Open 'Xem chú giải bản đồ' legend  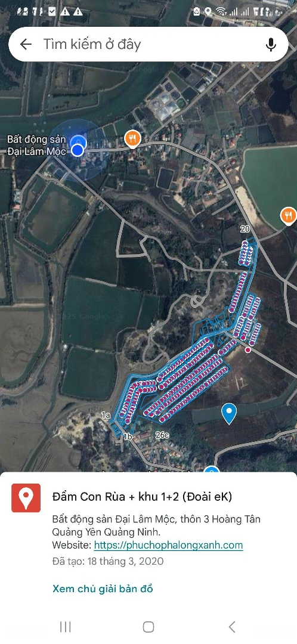[103, 589]
